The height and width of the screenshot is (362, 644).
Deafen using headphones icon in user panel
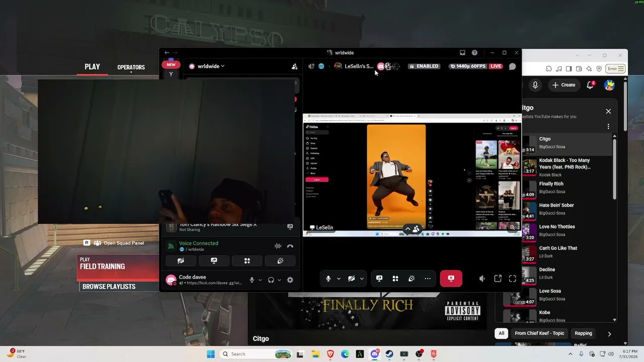pos(271,280)
